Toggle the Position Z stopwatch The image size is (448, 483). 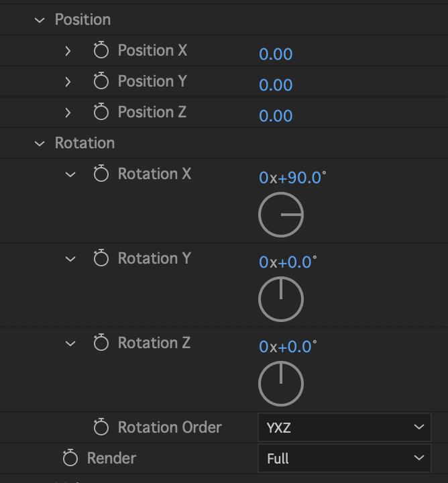[x=101, y=111]
